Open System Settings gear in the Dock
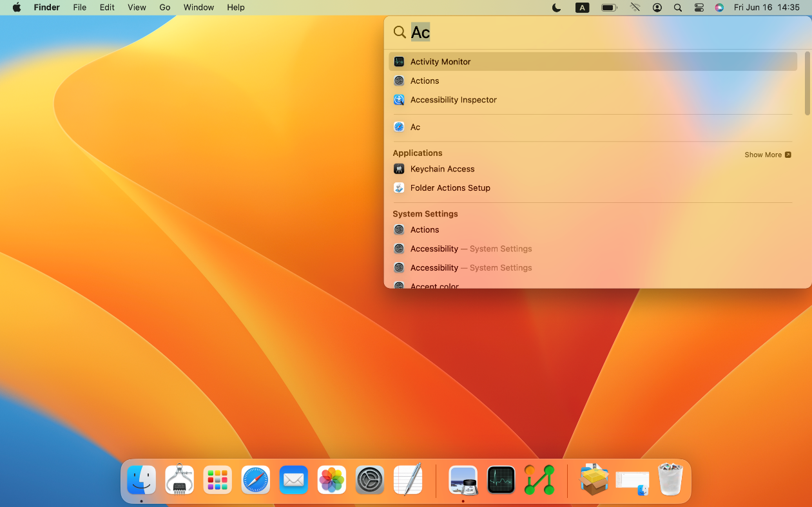Viewport: 812px width, 507px height. point(369,480)
